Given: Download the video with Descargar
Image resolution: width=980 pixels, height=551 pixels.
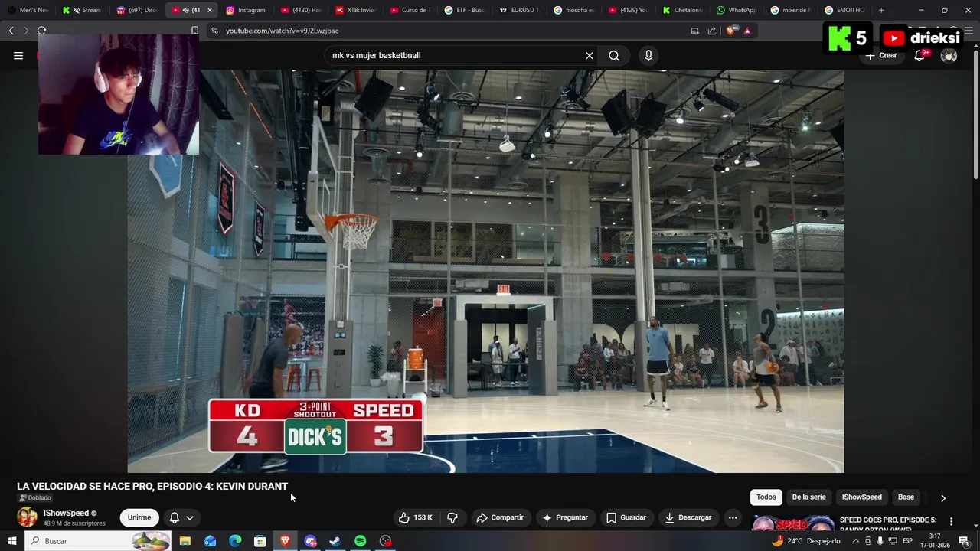Looking at the screenshot, I should pyautogui.click(x=688, y=517).
